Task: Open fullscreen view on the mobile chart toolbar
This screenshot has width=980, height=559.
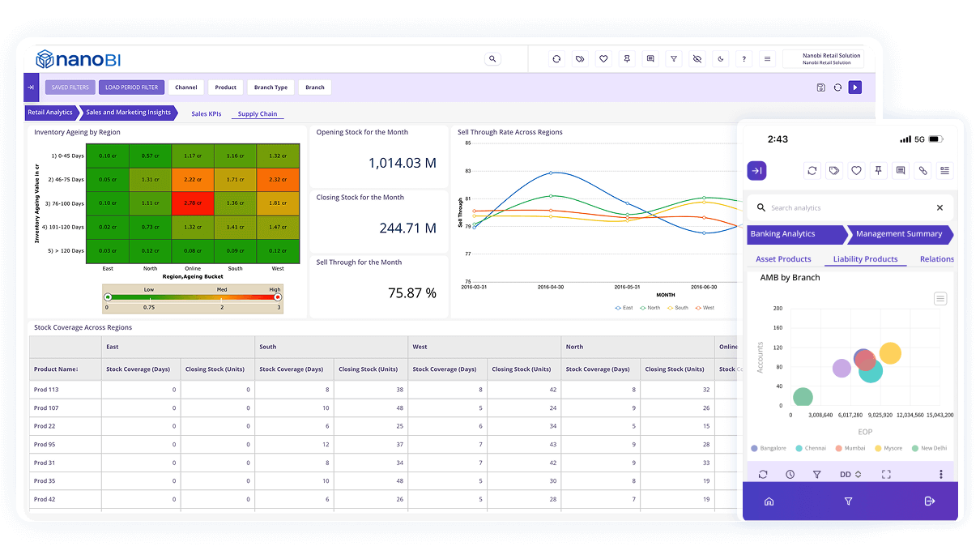Action: 886,475
